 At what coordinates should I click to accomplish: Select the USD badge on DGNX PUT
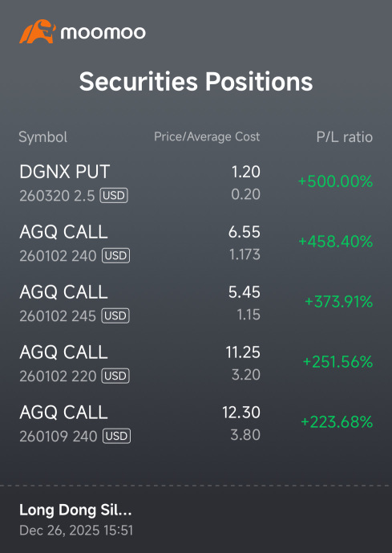(x=114, y=195)
